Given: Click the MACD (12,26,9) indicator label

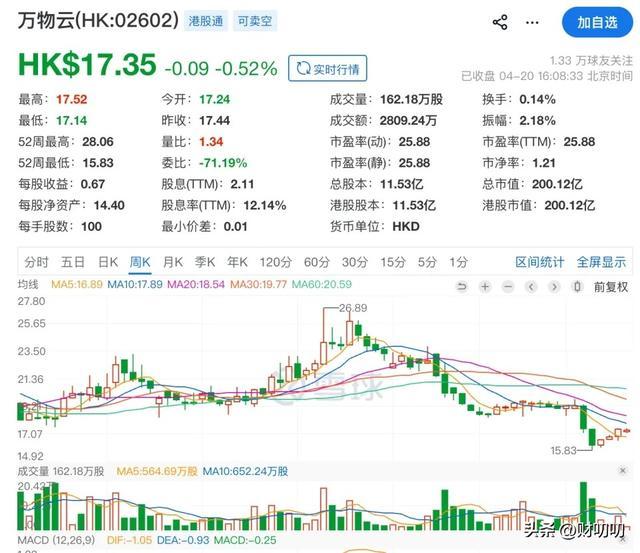Looking at the screenshot, I should pyautogui.click(x=56, y=540).
